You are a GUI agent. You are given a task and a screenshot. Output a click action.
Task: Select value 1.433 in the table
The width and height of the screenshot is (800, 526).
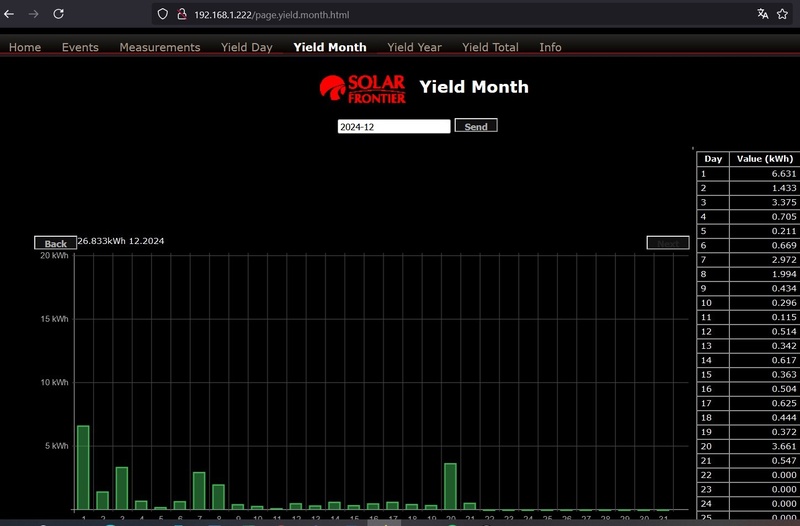[784, 188]
